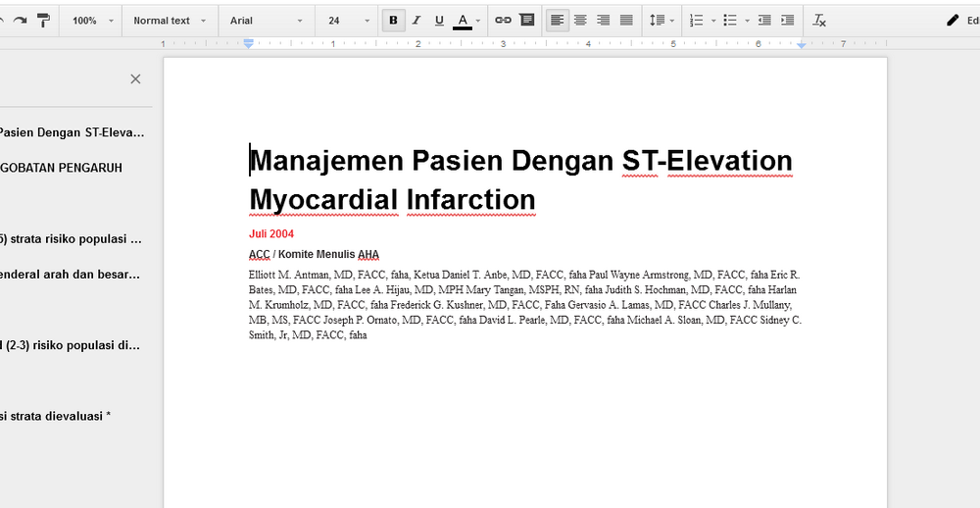Insert a link with the chain icon
The height and width of the screenshot is (508, 980).
(x=503, y=21)
